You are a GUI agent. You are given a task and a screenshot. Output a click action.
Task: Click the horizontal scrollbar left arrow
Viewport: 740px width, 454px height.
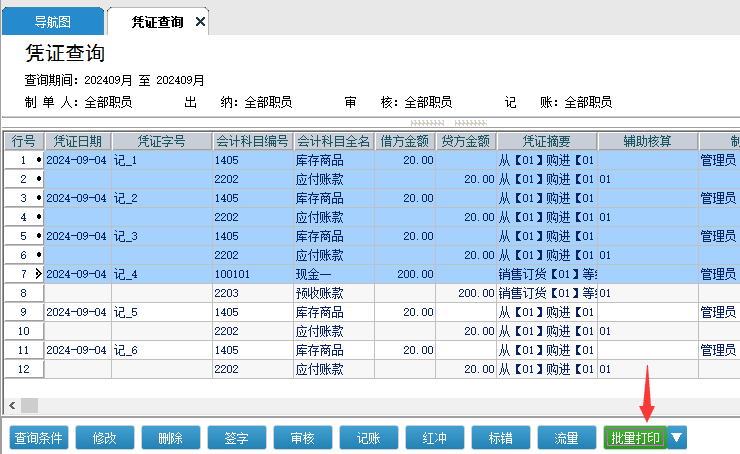12,405
